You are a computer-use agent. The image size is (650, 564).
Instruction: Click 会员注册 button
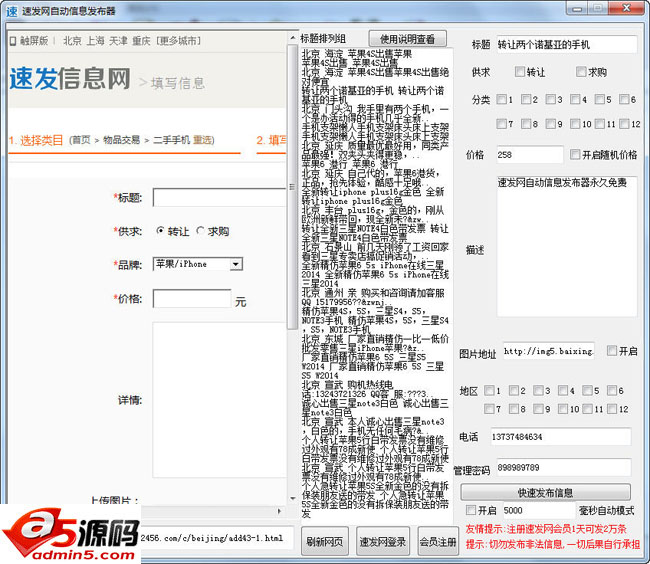point(438,541)
